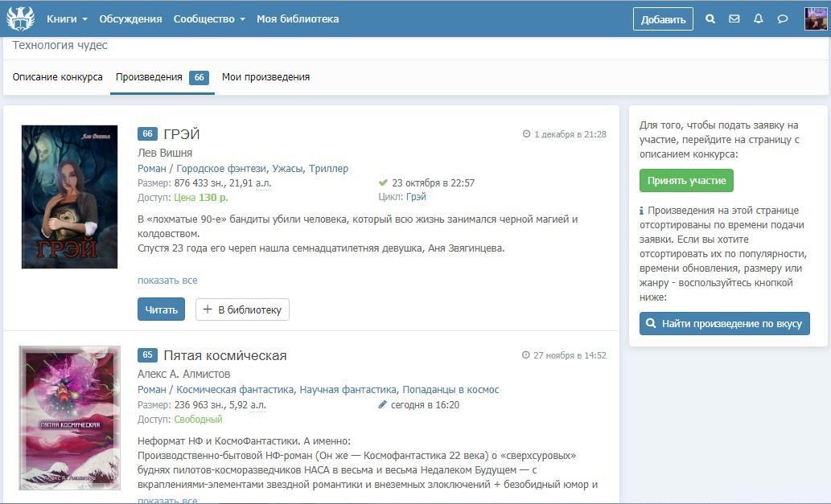Click the user avatar in the header
This screenshot has width=831, height=504.
pyautogui.click(x=816, y=19)
